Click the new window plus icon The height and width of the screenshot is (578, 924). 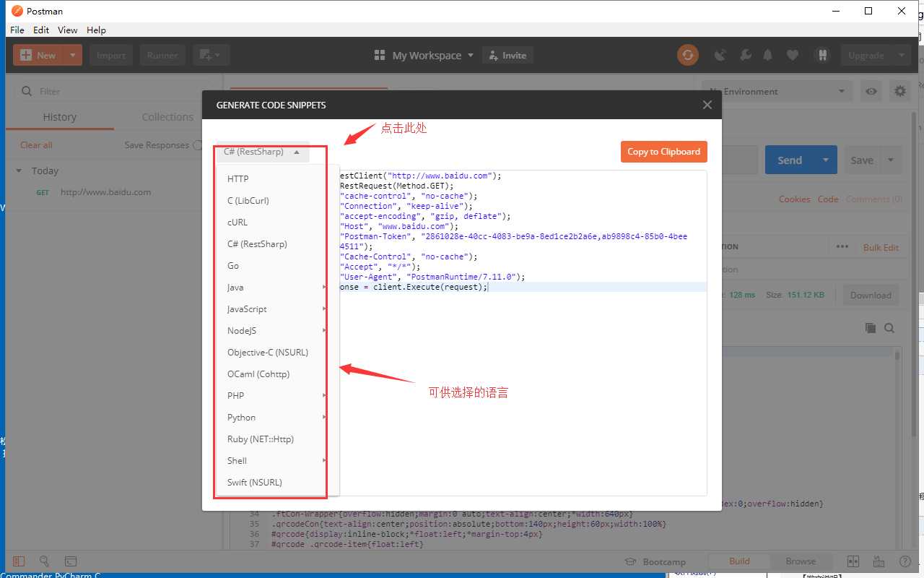[x=210, y=55]
